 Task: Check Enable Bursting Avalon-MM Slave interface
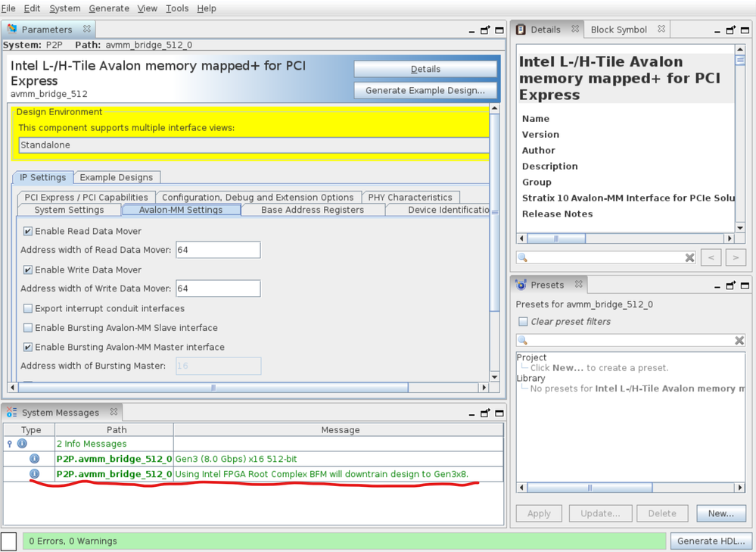point(28,328)
